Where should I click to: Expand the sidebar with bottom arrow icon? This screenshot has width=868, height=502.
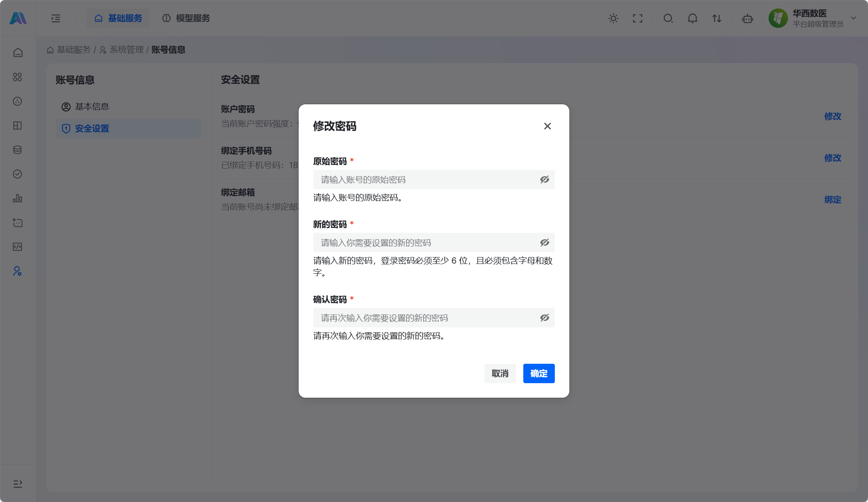click(17, 484)
